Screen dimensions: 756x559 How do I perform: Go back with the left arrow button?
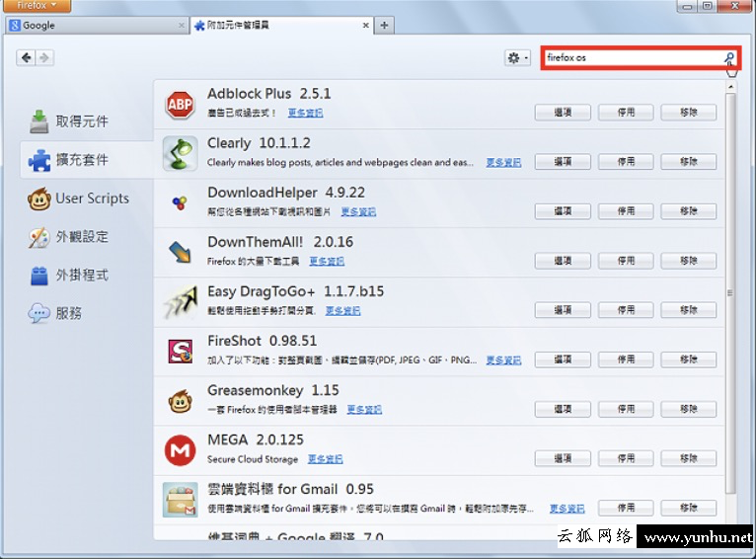(26, 58)
